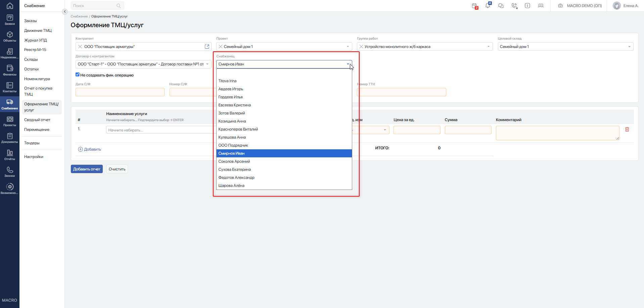The image size is (644, 308).
Task: Open the Договор с контрагентом dropdown
Action: point(143,64)
